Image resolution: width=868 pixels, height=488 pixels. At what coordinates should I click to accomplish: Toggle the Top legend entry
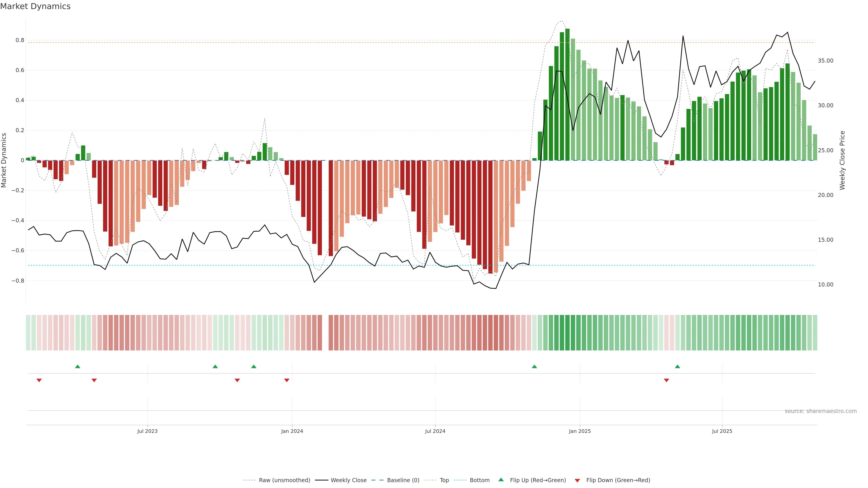coord(444,480)
